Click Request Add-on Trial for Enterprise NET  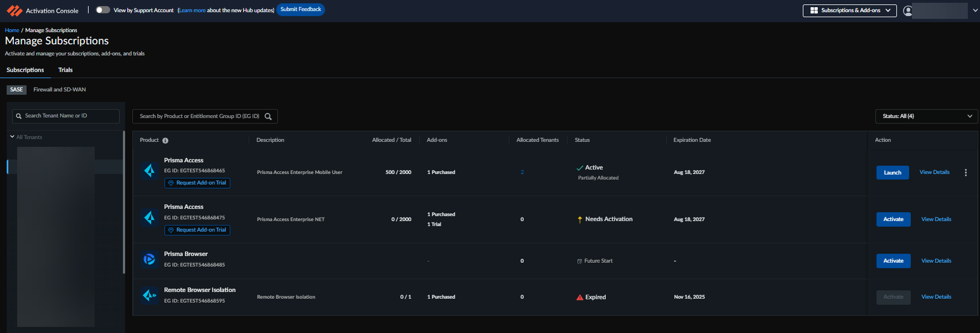[x=197, y=230]
